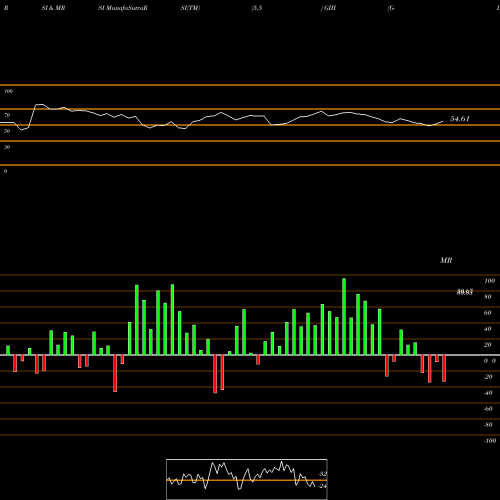Viewport: 500px width, 500px height.
Task: Click the 80 label on MR axis
Action: pos(488,297)
